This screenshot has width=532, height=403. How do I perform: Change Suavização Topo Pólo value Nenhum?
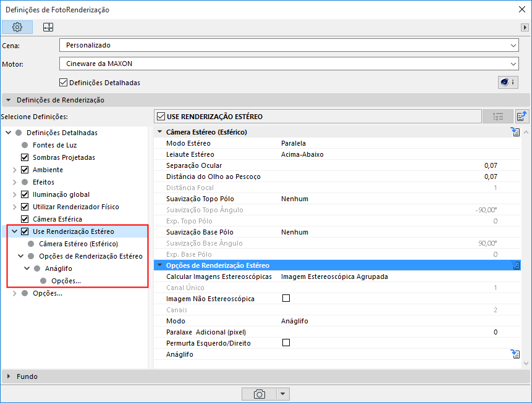(295, 199)
